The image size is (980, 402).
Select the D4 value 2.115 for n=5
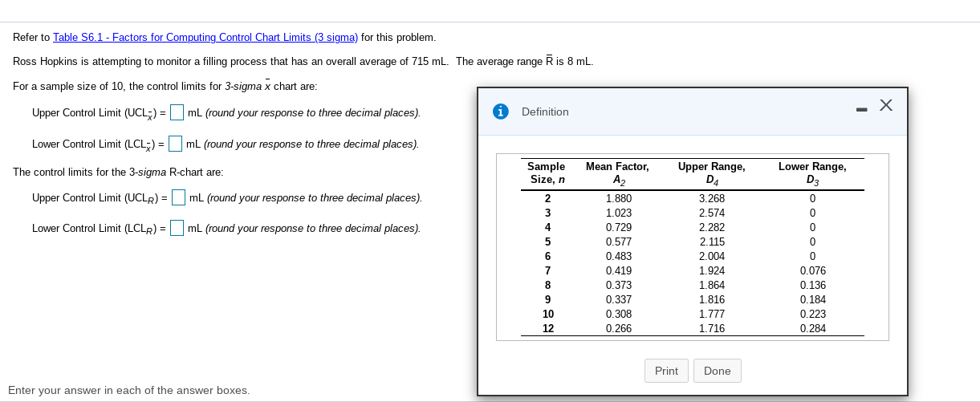pyautogui.click(x=712, y=242)
